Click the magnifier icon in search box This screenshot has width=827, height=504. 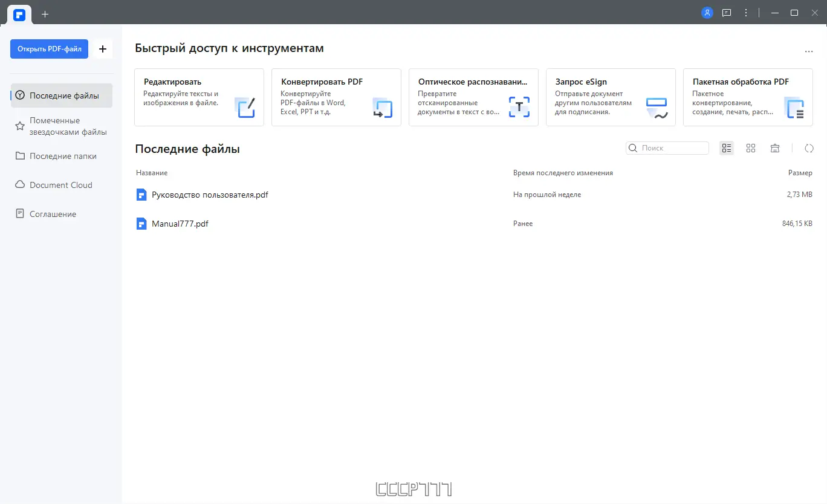tap(633, 148)
